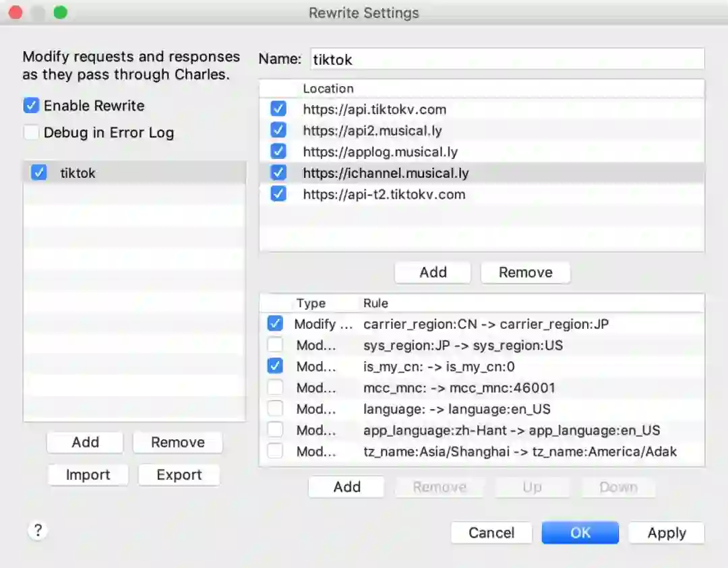Viewport: 728px width, 568px height.
Task: Import rewrite sets
Action: click(88, 475)
